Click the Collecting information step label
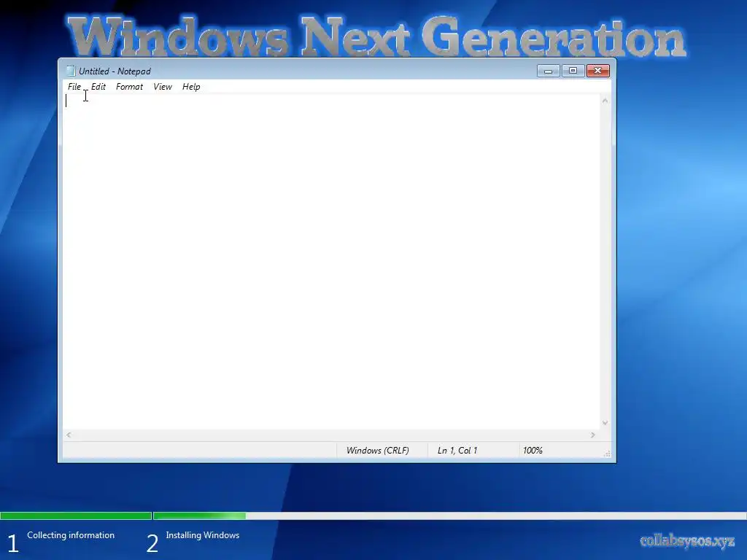The width and height of the screenshot is (747, 560). tap(71, 535)
